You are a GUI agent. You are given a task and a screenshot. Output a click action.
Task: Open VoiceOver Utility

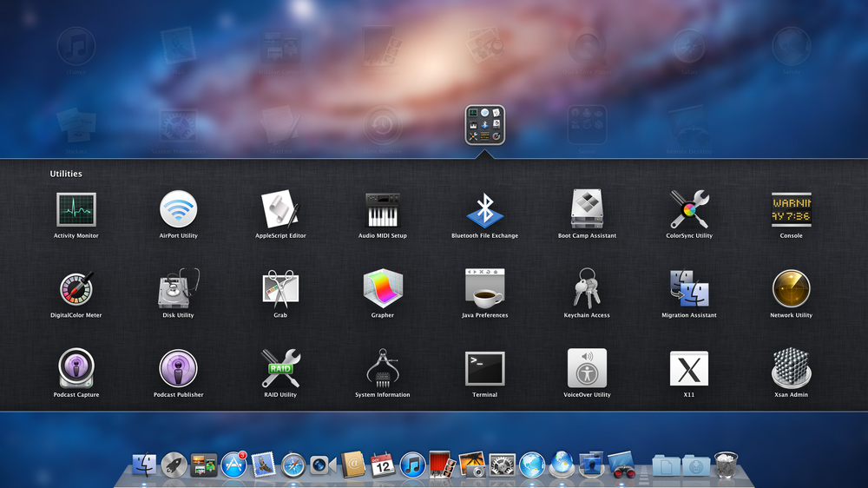tap(587, 368)
